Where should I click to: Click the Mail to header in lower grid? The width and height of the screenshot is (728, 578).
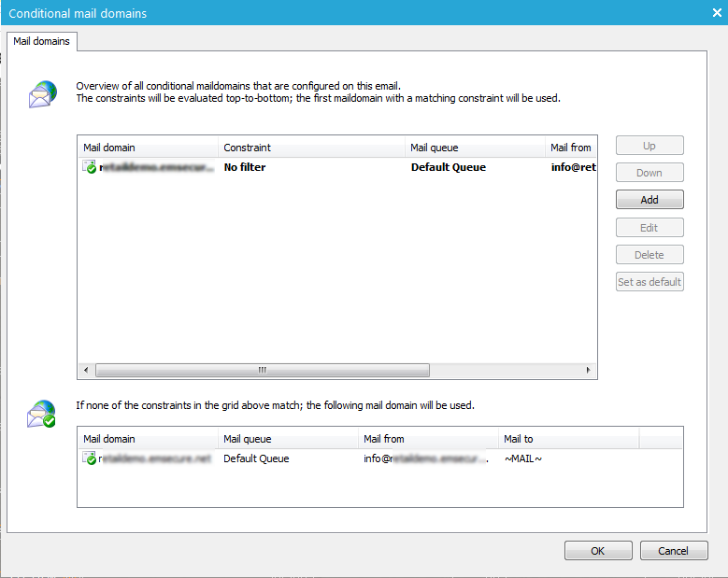(567, 439)
